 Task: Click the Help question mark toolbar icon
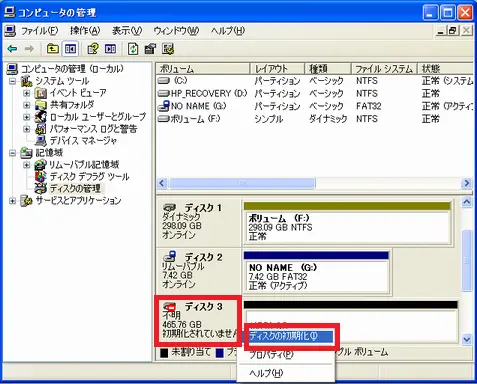[x=92, y=49]
